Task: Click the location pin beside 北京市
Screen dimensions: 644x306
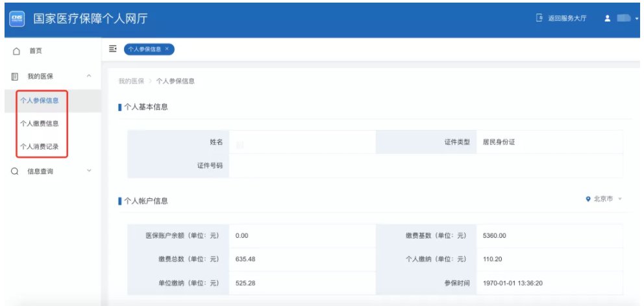Action: (588, 199)
